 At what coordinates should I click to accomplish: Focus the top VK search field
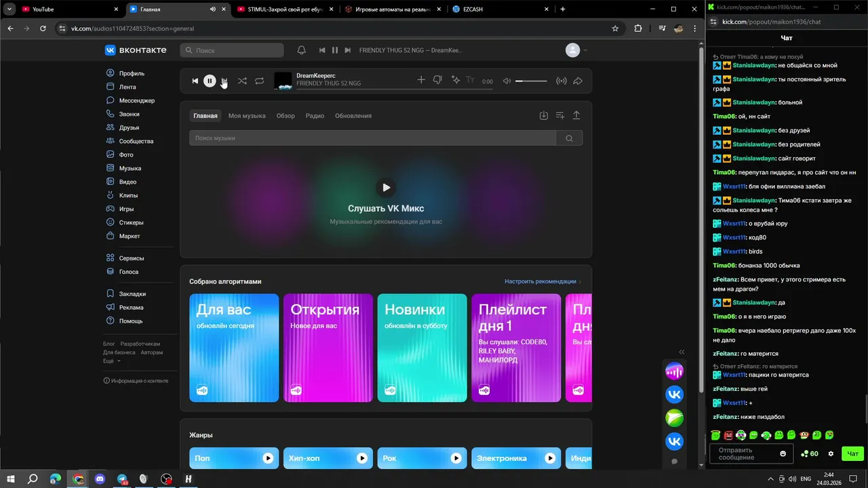coord(232,50)
